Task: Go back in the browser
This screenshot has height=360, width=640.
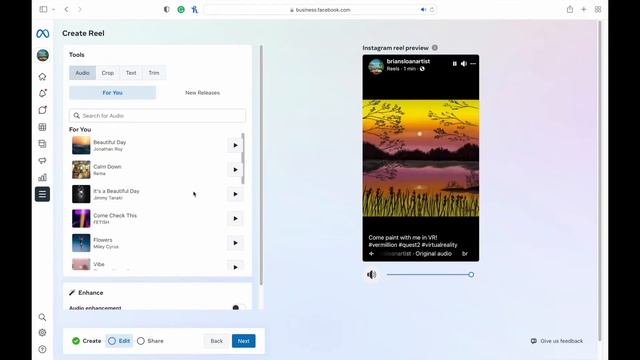Action: tap(67, 9)
